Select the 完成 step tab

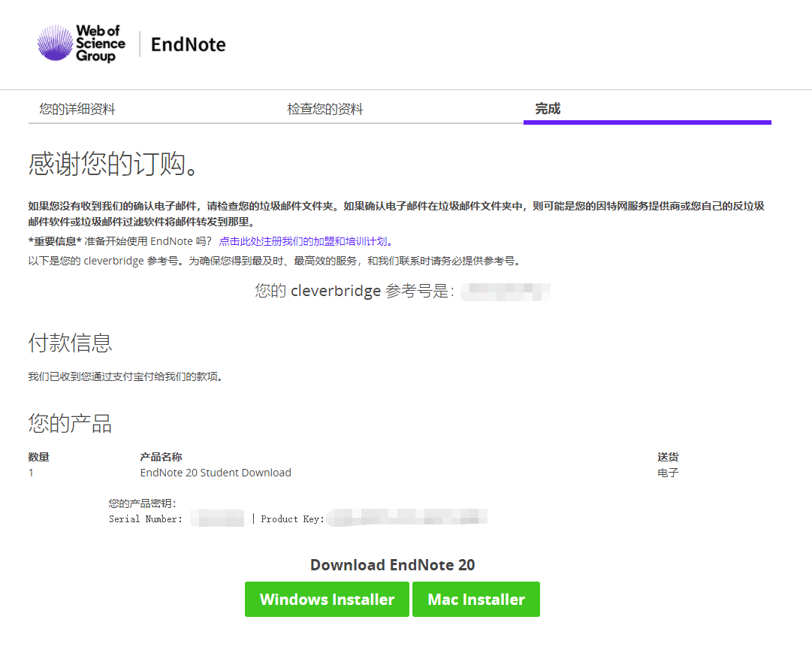click(x=548, y=109)
